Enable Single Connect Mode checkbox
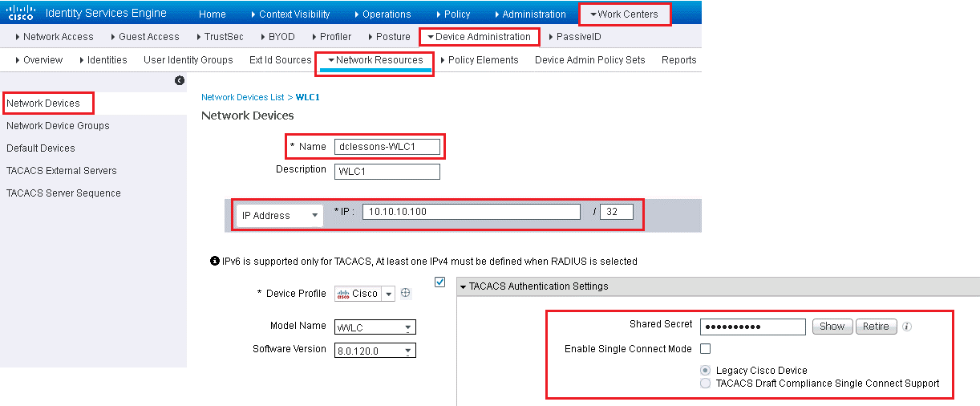Viewport: 980px width, 406px height. click(x=706, y=349)
